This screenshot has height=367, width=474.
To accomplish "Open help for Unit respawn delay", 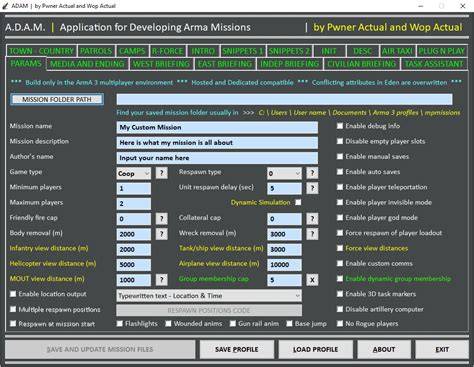I will click(x=312, y=188).
